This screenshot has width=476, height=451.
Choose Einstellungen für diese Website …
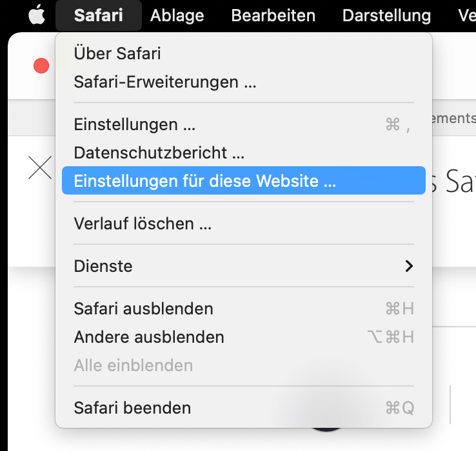coord(205,181)
